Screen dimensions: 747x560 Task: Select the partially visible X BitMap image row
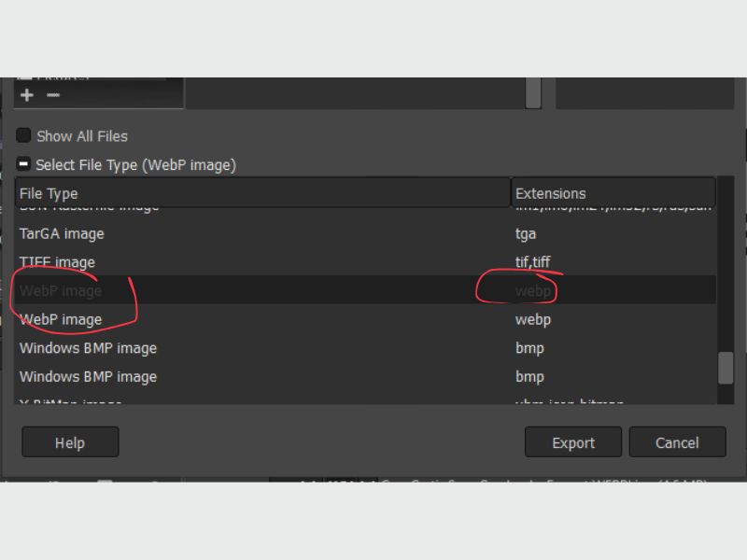point(71,401)
